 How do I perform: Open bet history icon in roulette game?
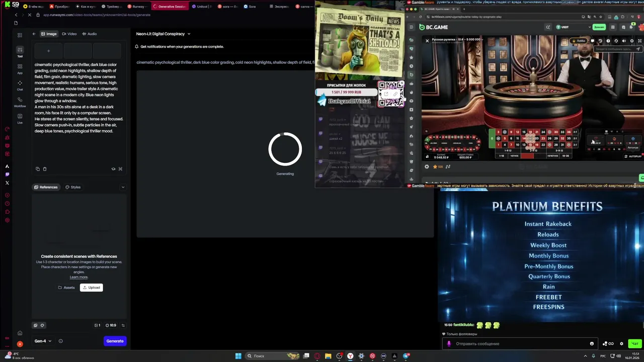coord(600,41)
